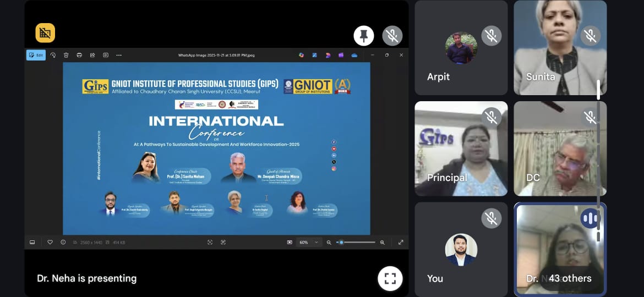644x297 pixels.
Task: Open the 60% zoom level dropdown
Action: pos(309,242)
